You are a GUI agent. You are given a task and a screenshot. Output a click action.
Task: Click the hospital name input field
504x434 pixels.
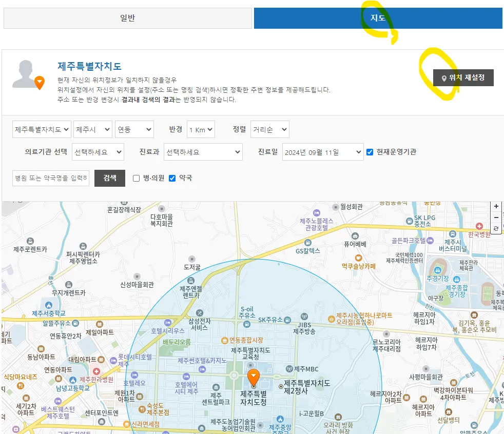50,178
